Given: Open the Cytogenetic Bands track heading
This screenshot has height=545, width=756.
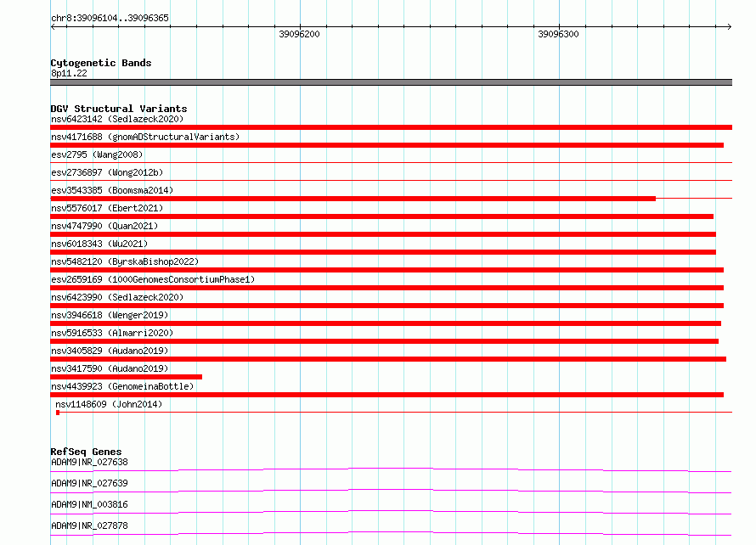Looking at the screenshot, I should tap(101, 63).
